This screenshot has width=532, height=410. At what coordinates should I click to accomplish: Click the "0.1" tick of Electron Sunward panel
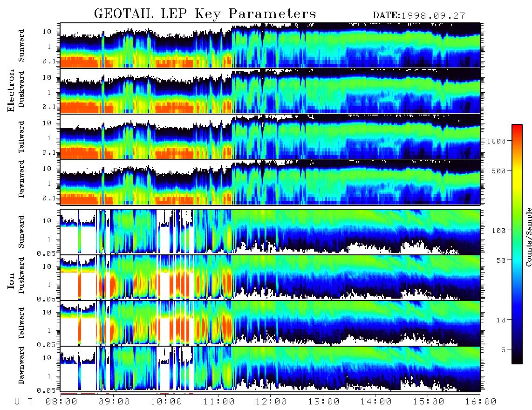pyautogui.click(x=49, y=61)
